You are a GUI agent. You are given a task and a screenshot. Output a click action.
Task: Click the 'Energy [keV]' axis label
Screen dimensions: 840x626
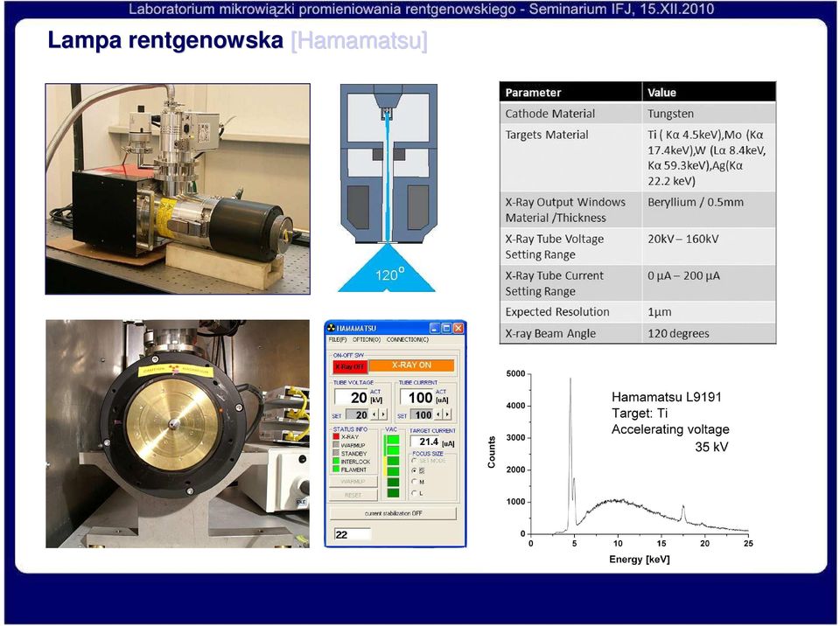coord(640,560)
